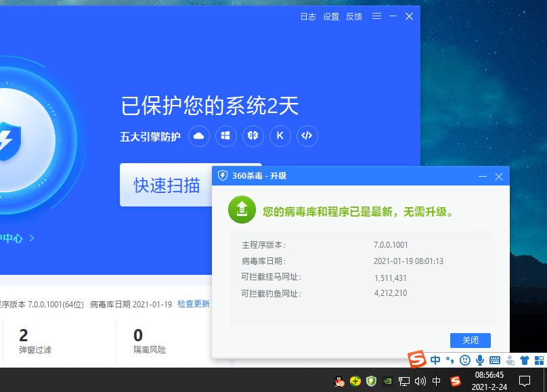The height and width of the screenshot is (392, 547).
Task: Open the hamburger menu near window controls
Action: (376, 16)
